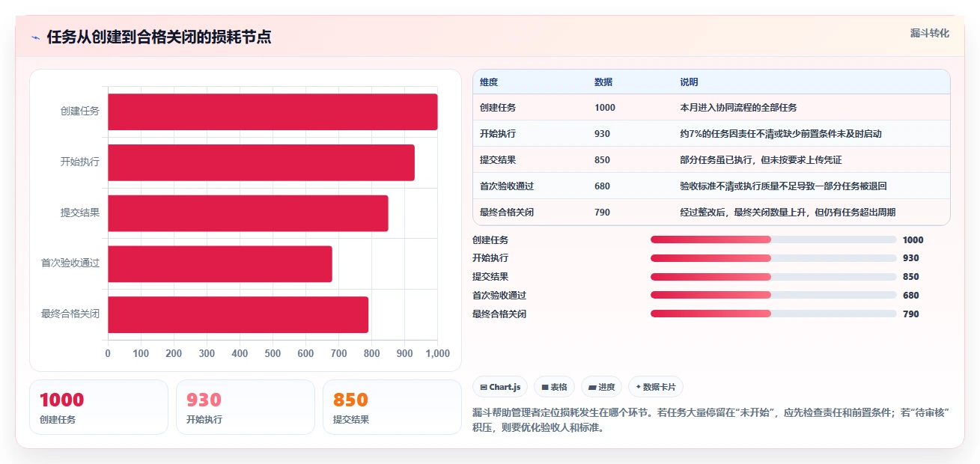980x464 pixels.
Task: Click the 提交结果 bar in the chart
Action: coord(248,213)
